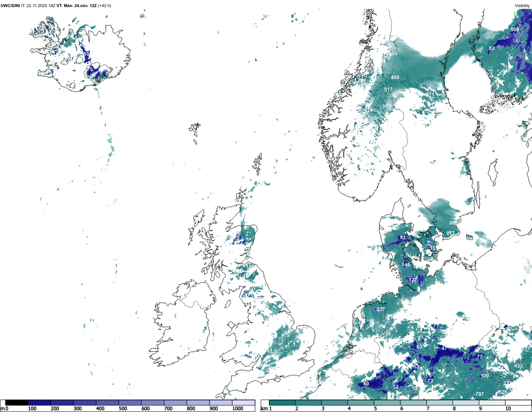Click the '877' value in southern Sweden
This screenshot has width=532, height=412.
[451, 233]
